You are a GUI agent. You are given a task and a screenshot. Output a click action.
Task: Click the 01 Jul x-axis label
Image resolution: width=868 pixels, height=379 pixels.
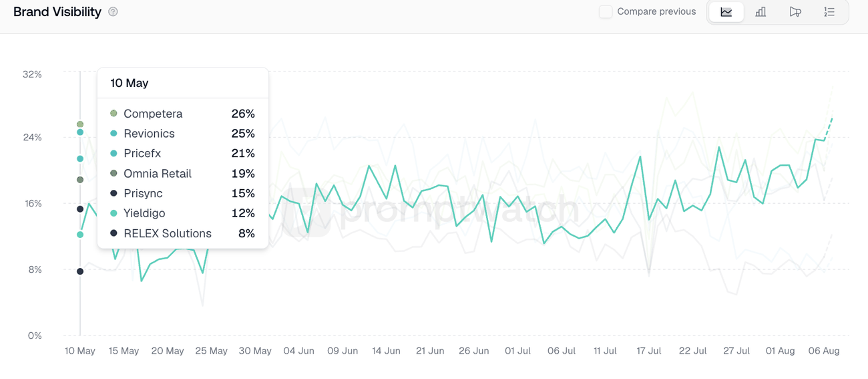[x=517, y=350]
